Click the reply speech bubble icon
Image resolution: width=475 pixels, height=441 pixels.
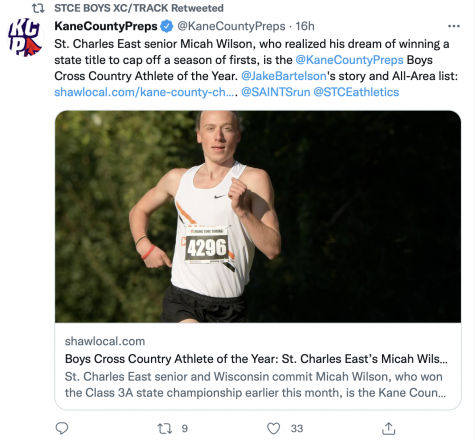point(62,428)
